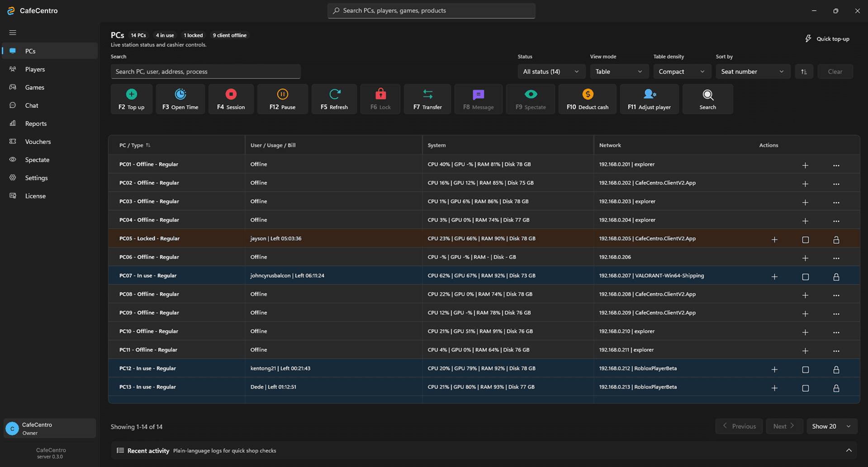Open the Status filter dropdown
This screenshot has height=467, width=868.
point(551,71)
